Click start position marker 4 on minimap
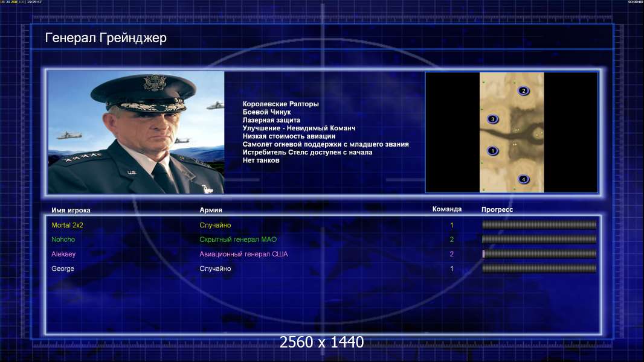The image size is (644, 362). pyautogui.click(x=523, y=179)
